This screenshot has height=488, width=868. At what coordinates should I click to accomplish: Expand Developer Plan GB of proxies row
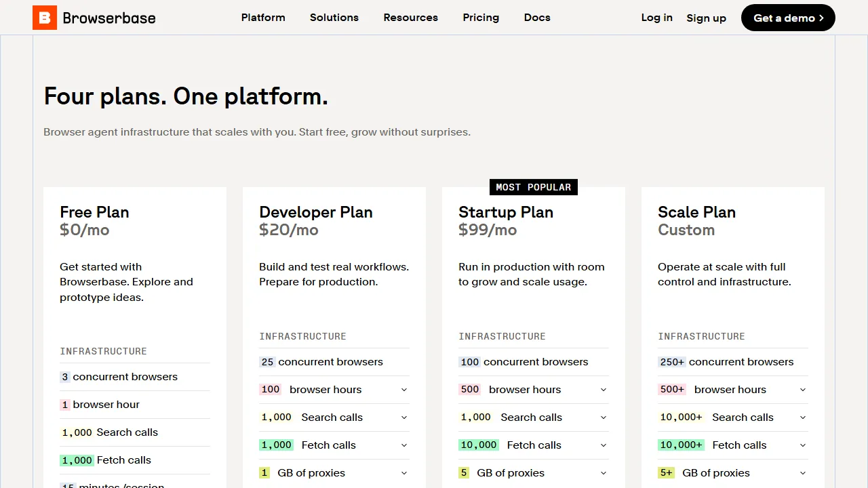click(x=334, y=473)
